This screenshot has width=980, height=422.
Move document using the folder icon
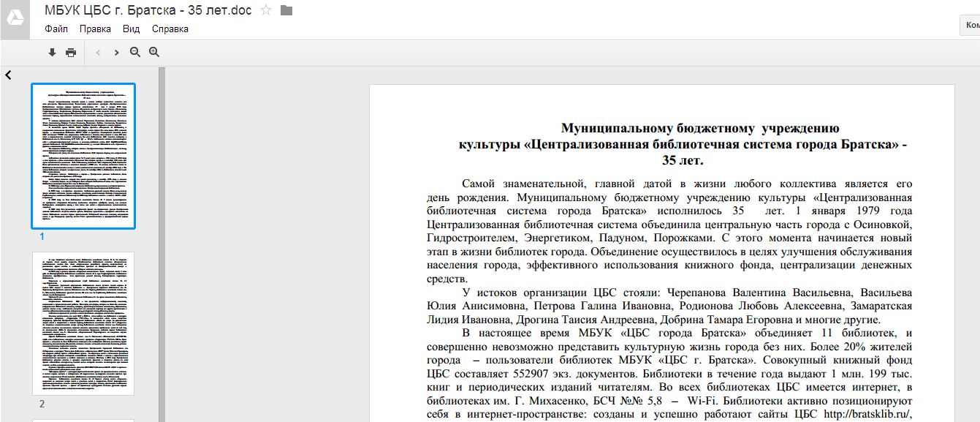tap(286, 10)
